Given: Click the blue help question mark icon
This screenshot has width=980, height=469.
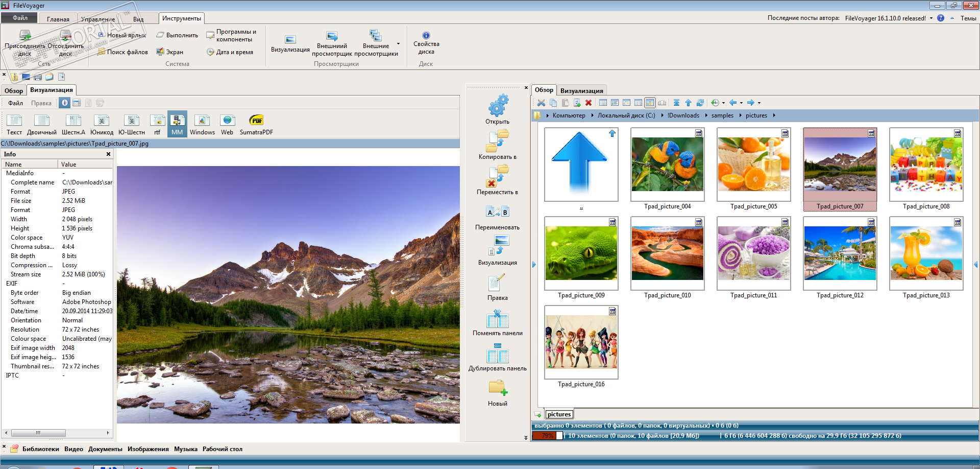Looking at the screenshot, I should [941, 18].
